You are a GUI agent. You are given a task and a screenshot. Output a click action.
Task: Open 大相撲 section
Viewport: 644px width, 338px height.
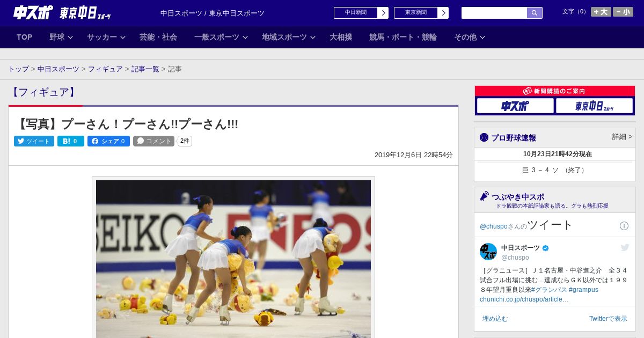coord(341,37)
